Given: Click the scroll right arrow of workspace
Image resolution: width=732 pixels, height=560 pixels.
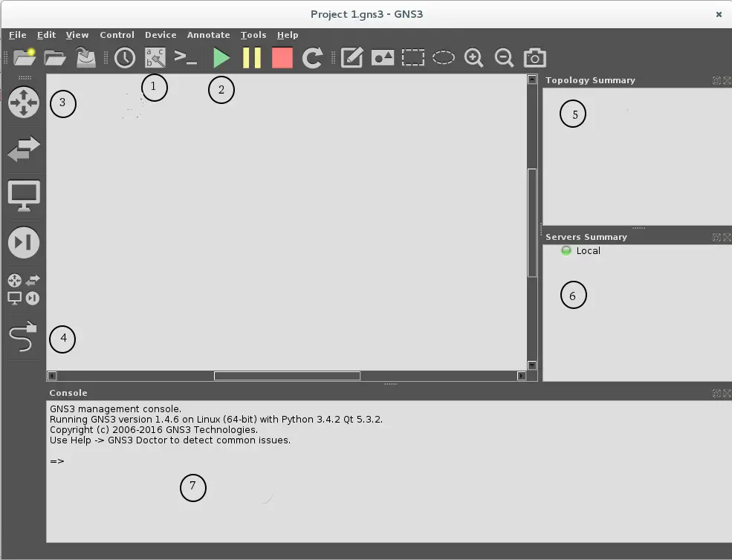Looking at the screenshot, I should click(x=522, y=376).
